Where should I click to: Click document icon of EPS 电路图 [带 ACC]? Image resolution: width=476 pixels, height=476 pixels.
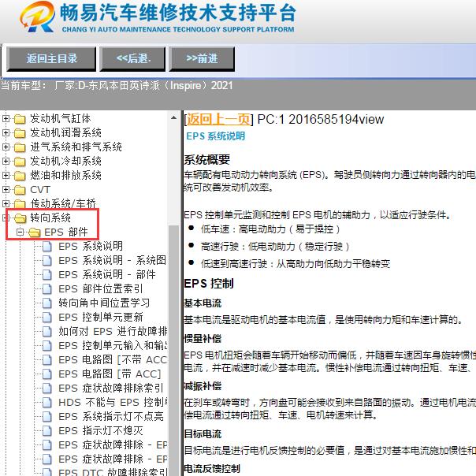tap(47, 374)
